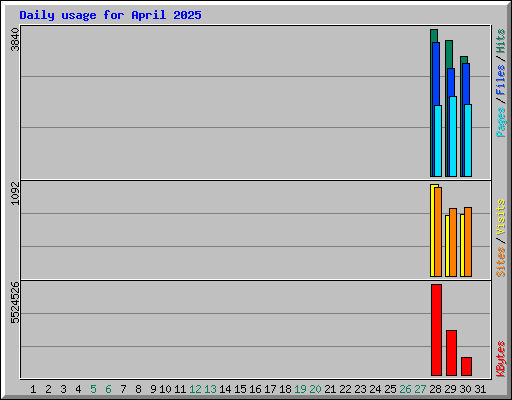Click the middle axis value 1092
512x400 pixels.
tap(15, 193)
